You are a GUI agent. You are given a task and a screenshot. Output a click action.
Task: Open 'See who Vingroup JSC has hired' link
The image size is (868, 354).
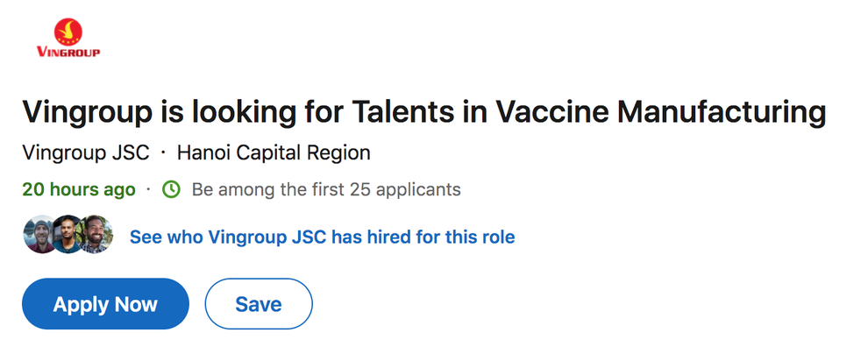(x=322, y=237)
